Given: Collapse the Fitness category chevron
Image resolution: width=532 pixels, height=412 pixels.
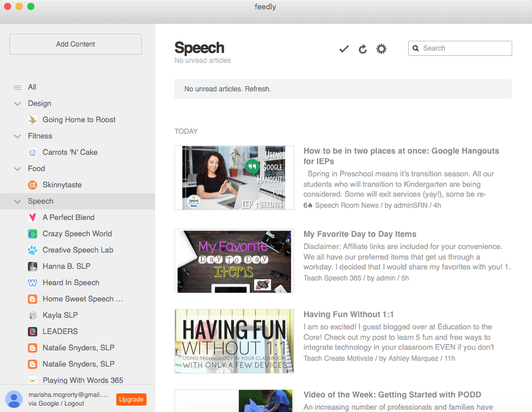Looking at the screenshot, I should (17, 136).
